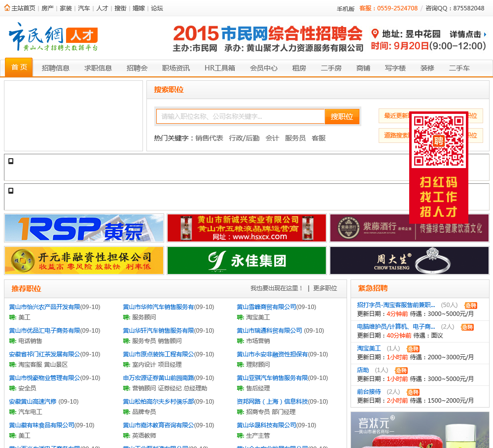This screenshot has height=448, width=493.
Task: Click the 更多职位 link
Action: 325,288
